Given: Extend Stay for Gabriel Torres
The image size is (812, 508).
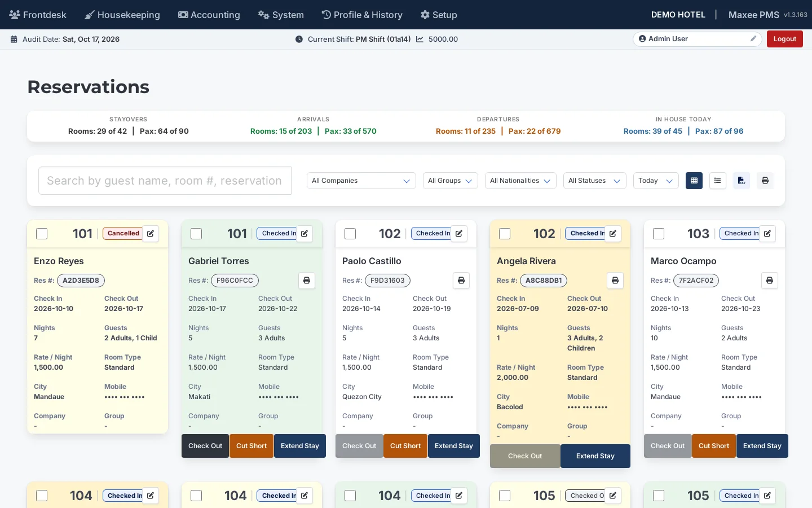Looking at the screenshot, I should click(300, 446).
